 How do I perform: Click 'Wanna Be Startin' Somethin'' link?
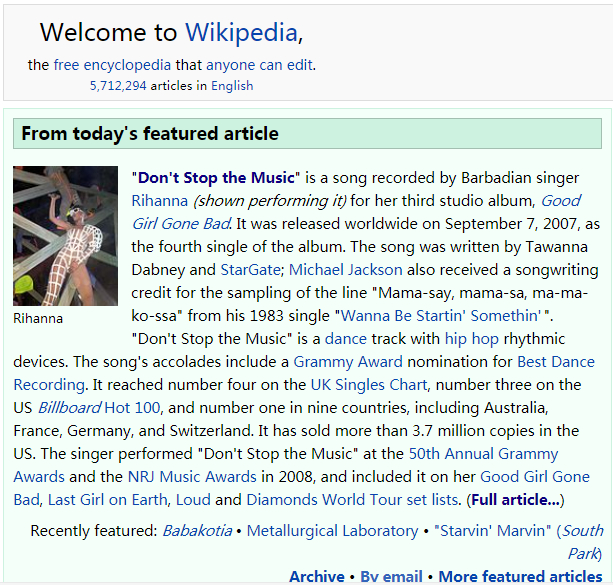[441, 316]
